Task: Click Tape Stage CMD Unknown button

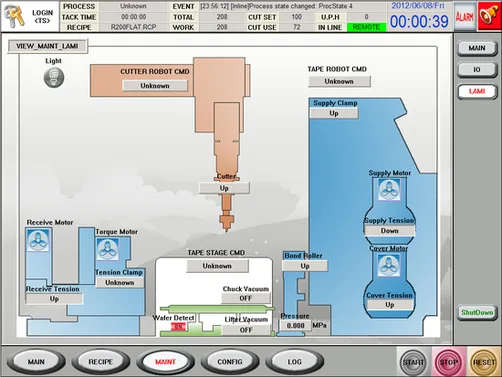Action: (x=217, y=266)
